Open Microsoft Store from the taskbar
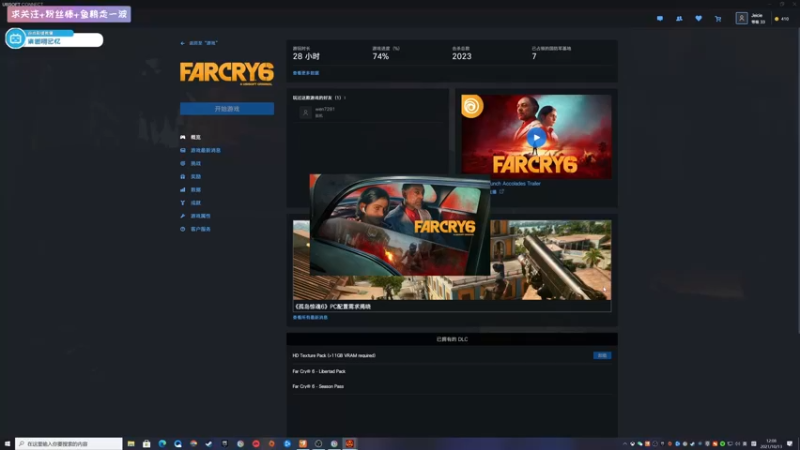The image size is (800, 450). [146, 444]
